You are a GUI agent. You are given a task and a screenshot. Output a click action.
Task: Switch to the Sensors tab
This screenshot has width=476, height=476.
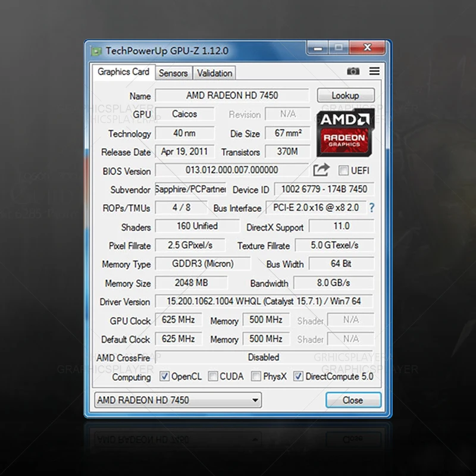pyautogui.click(x=173, y=73)
